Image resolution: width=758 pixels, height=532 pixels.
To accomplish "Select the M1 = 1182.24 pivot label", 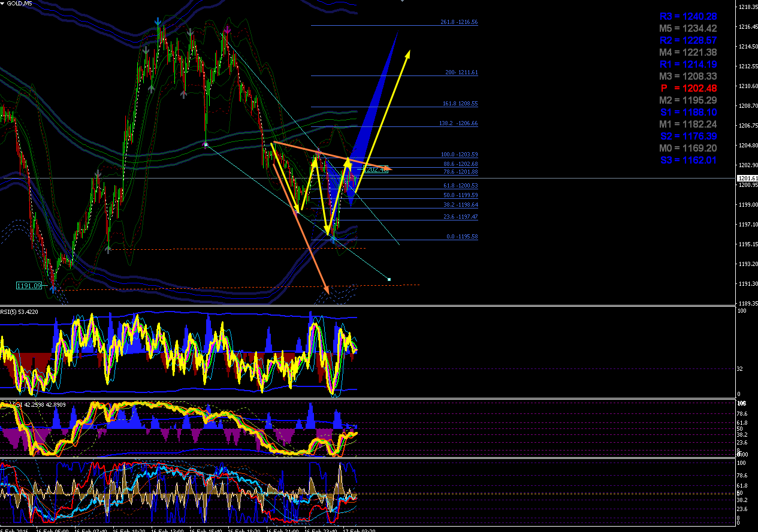I will pyautogui.click(x=688, y=124).
